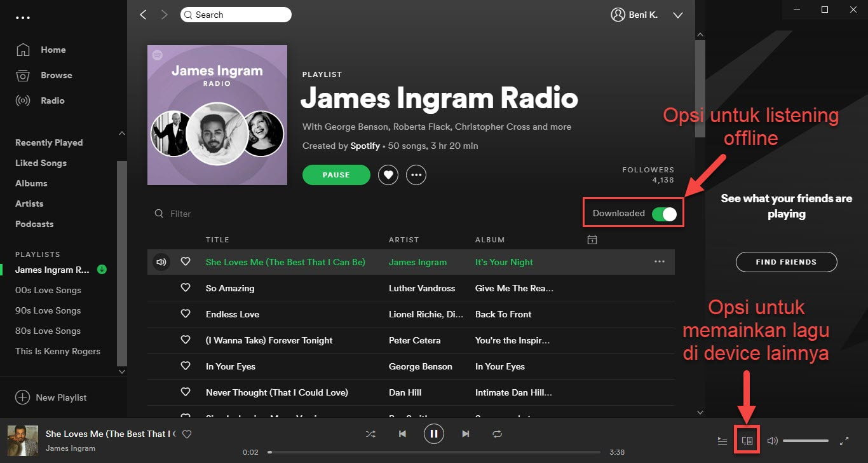The width and height of the screenshot is (868, 463).
Task: Click green downloaded arrow beside sidebar playlist
Action: pyautogui.click(x=102, y=270)
